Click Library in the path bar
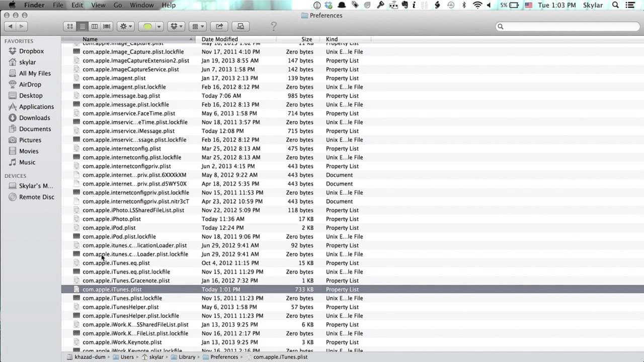 pos(187,357)
